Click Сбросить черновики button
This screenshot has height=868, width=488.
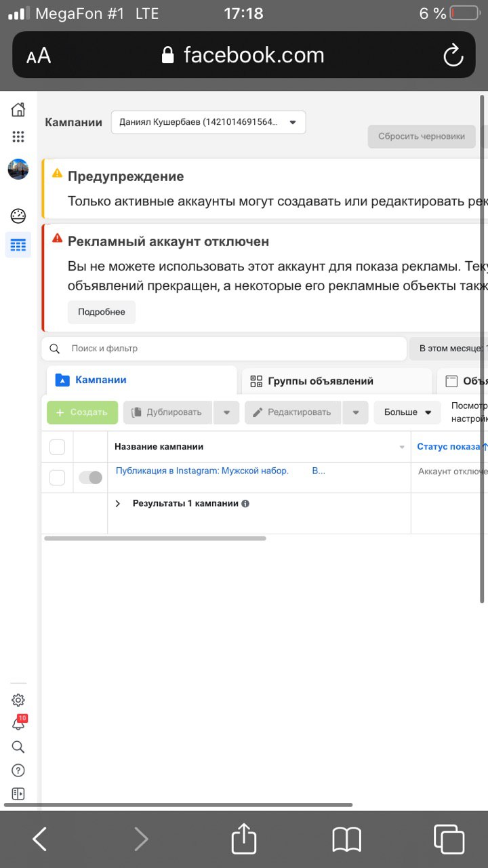click(422, 136)
